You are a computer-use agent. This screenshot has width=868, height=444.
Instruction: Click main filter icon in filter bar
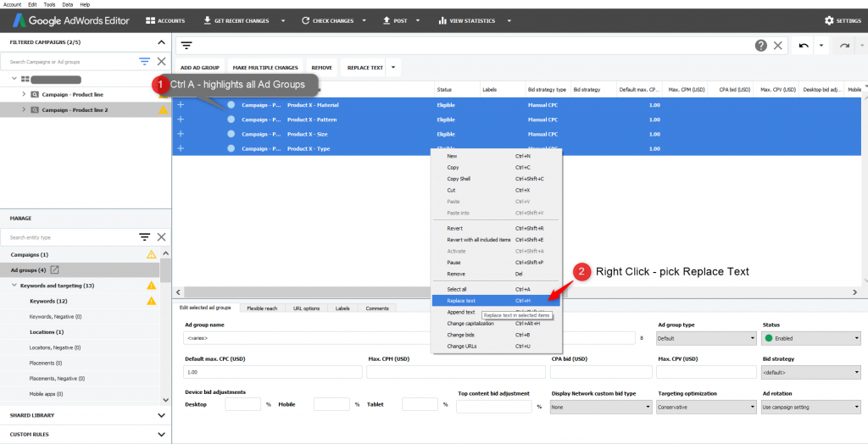point(186,46)
